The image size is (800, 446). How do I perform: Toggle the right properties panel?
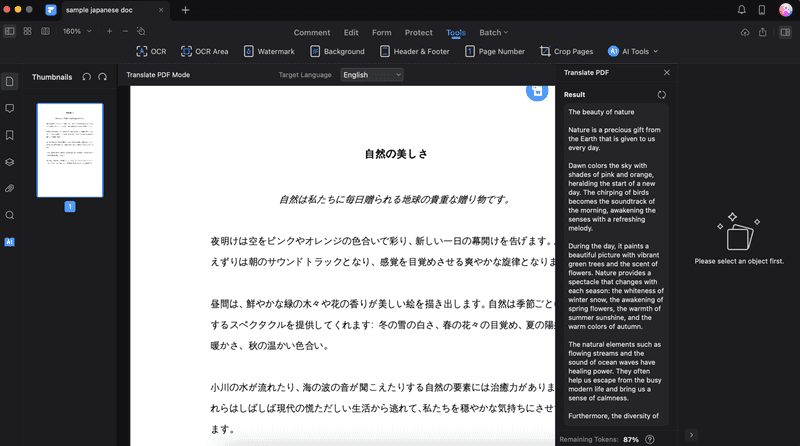tap(785, 32)
